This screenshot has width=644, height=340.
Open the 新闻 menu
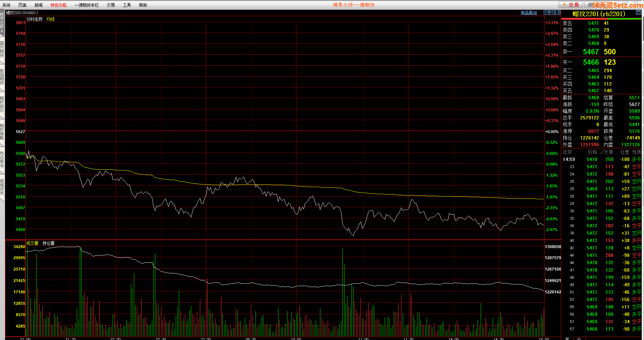tap(39, 5)
